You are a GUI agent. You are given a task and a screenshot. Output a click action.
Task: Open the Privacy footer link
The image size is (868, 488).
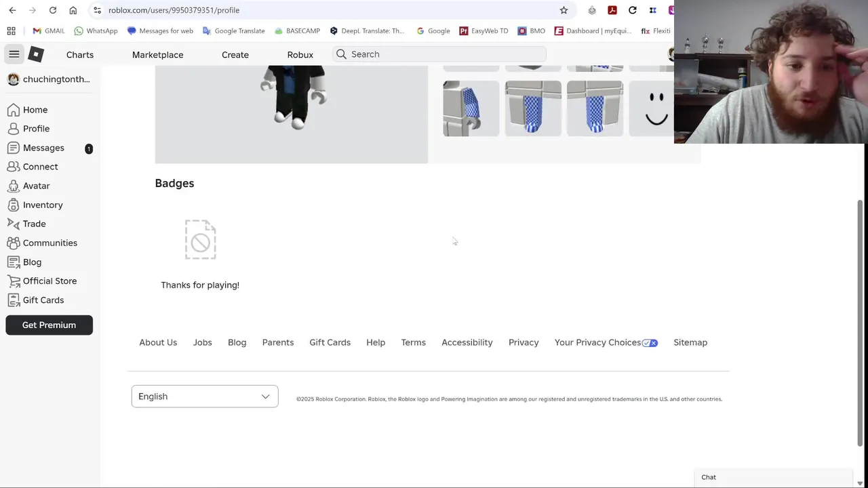click(x=524, y=342)
